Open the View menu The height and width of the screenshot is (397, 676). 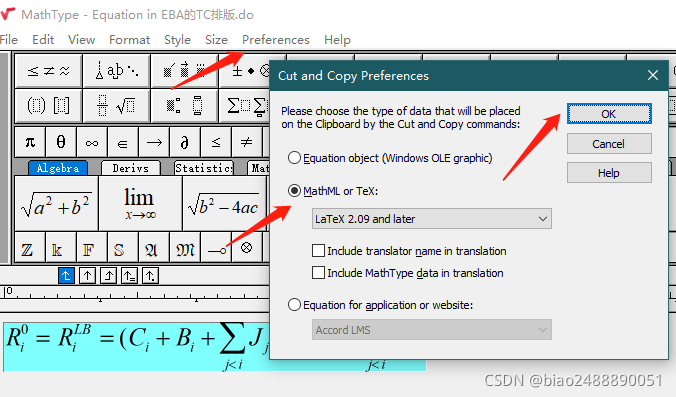(x=81, y=40)
